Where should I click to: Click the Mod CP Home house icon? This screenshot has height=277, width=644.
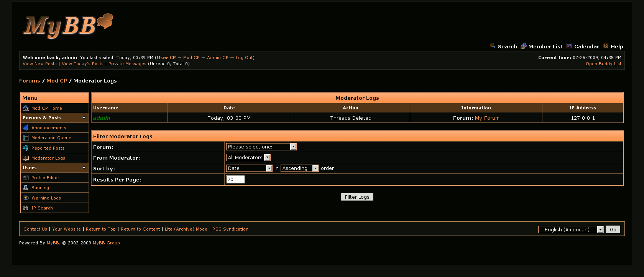26,108
